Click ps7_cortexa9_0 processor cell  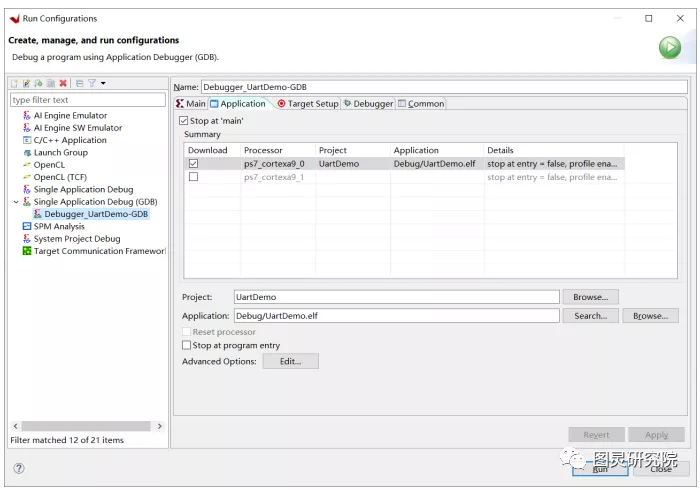[274, 164]
